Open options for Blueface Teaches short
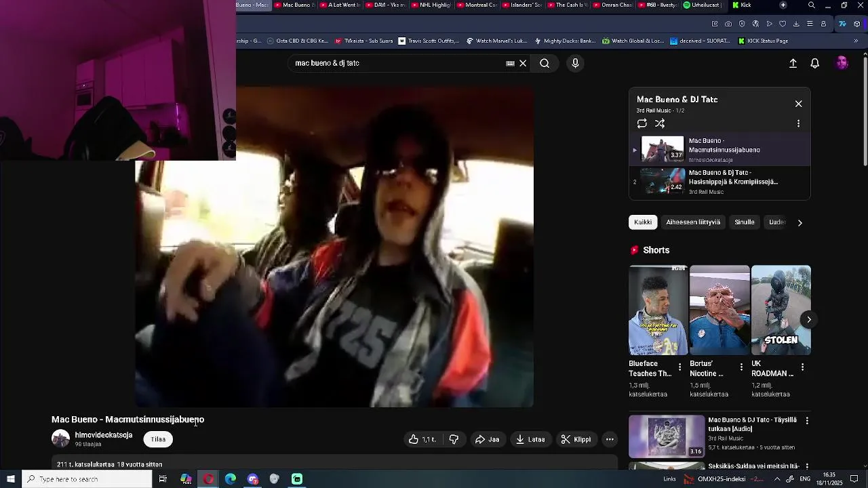The width and height of the screenshot is (868, 488). (x=679, y=367)
